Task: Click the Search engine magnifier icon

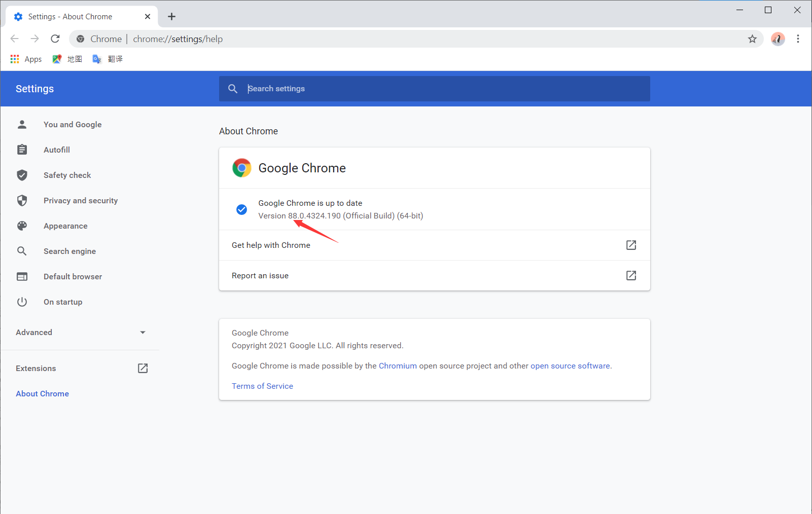Action: coord(22,251)
